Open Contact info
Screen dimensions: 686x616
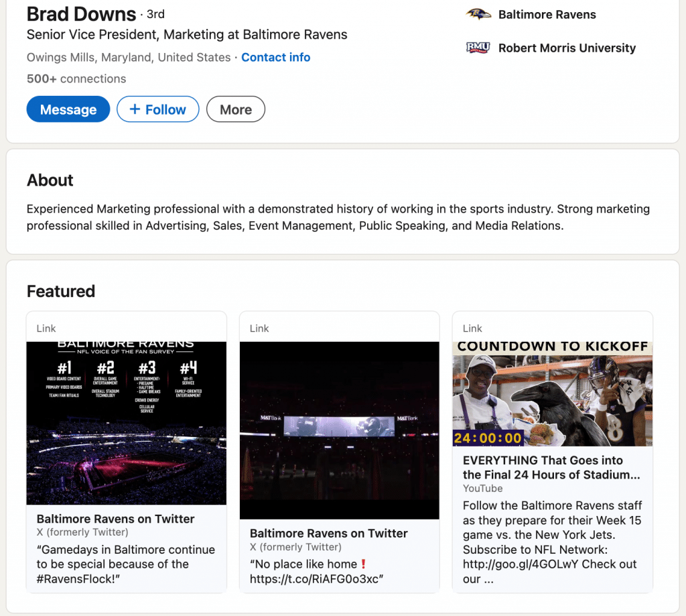(x=275, y=57)
